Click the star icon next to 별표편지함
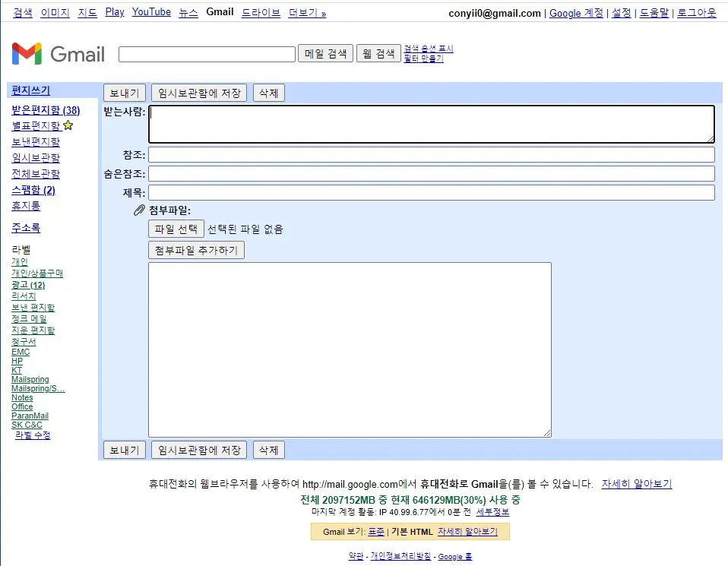This screenshot has width=728, height=566. pyautogui.click(x=68, y=125)
